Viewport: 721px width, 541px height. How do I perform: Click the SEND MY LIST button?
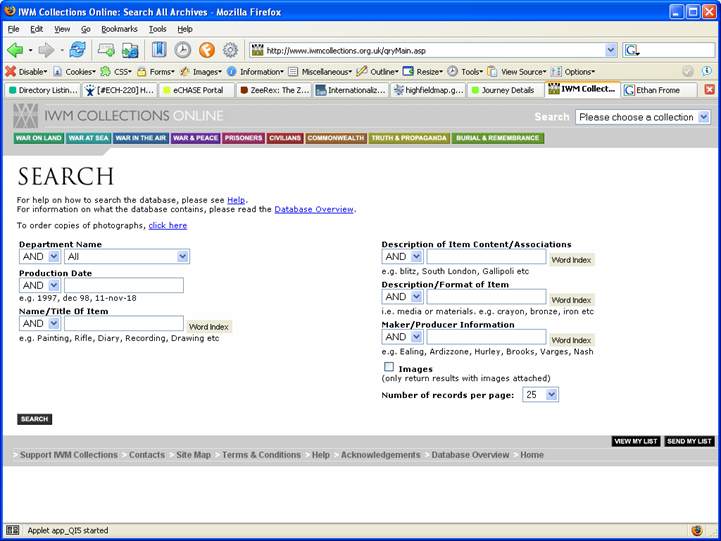coord(689,441)
